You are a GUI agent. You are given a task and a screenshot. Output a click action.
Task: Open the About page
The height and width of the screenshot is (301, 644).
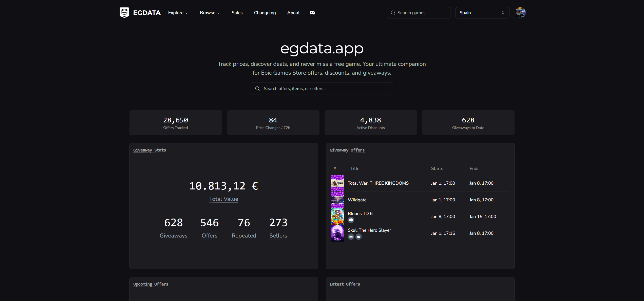tap(293, 13)
